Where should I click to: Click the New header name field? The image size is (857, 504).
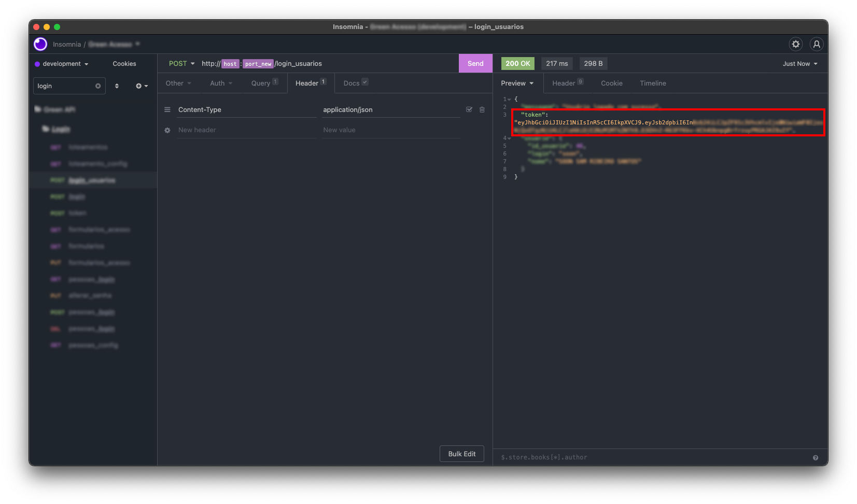point(246,130)
